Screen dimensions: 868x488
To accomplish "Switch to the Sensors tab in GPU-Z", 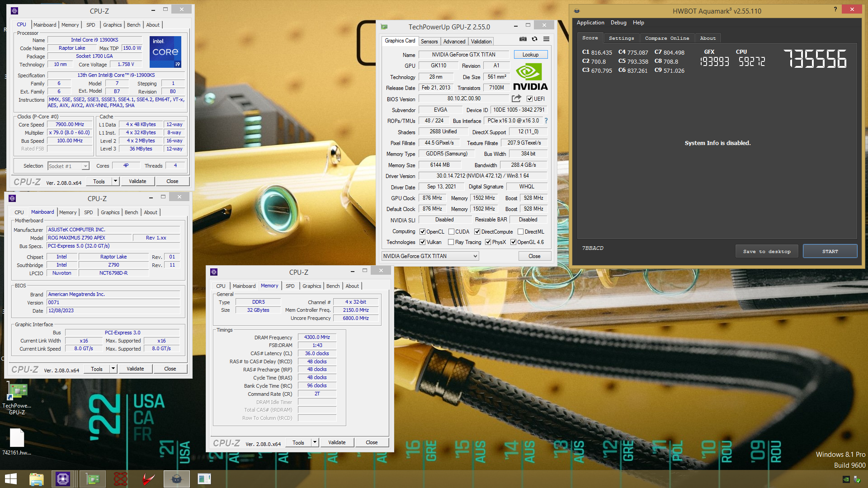I will pos(429,41).
